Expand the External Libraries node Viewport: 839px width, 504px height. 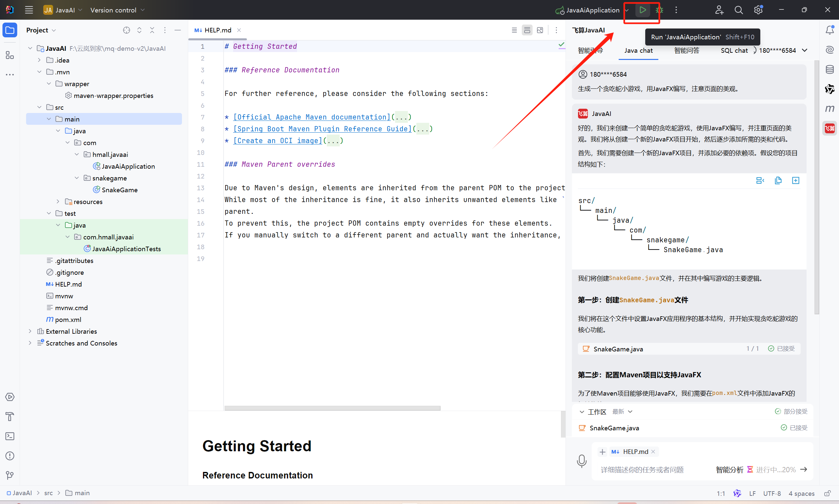[x=30, y=331]
